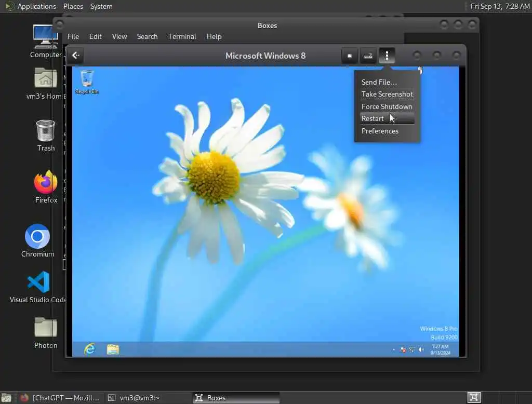This screenshot has height=404, width=532.
Task: Select the Computer desktop icon
Action: pos(46,42)
